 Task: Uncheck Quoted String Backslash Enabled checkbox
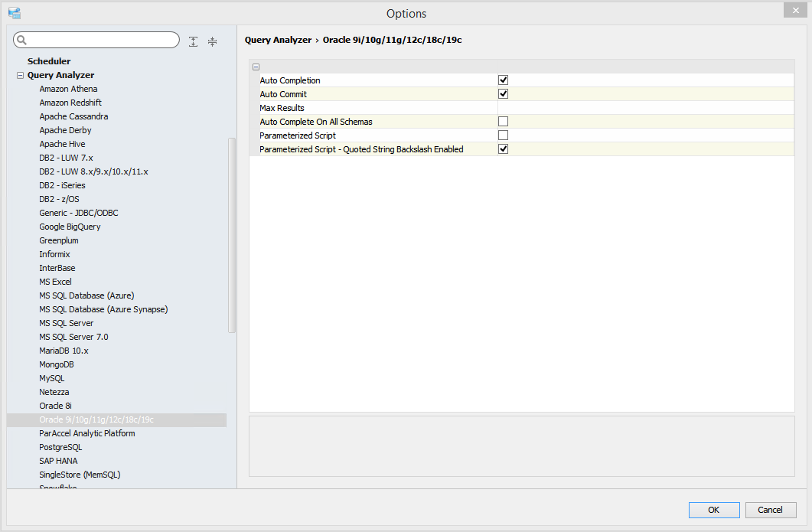point(504,149)
